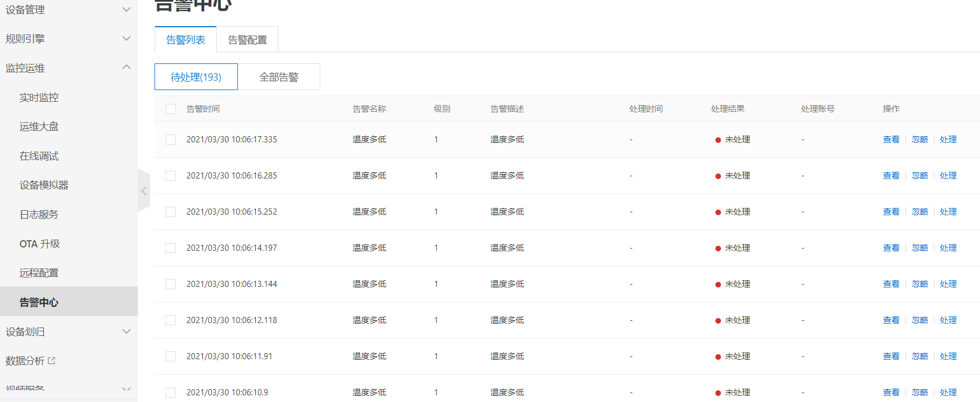Click the 处理结果 column header

[728, 109]
